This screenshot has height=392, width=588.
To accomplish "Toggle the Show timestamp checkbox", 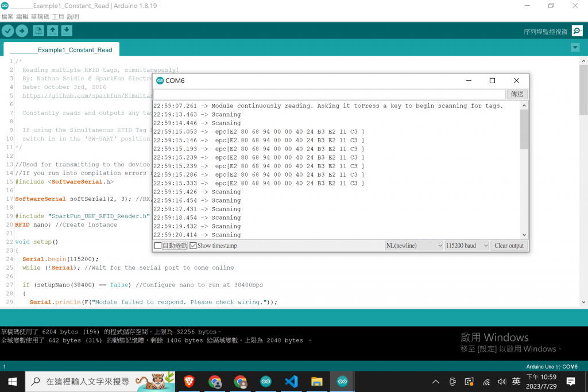I will (193, 246).
